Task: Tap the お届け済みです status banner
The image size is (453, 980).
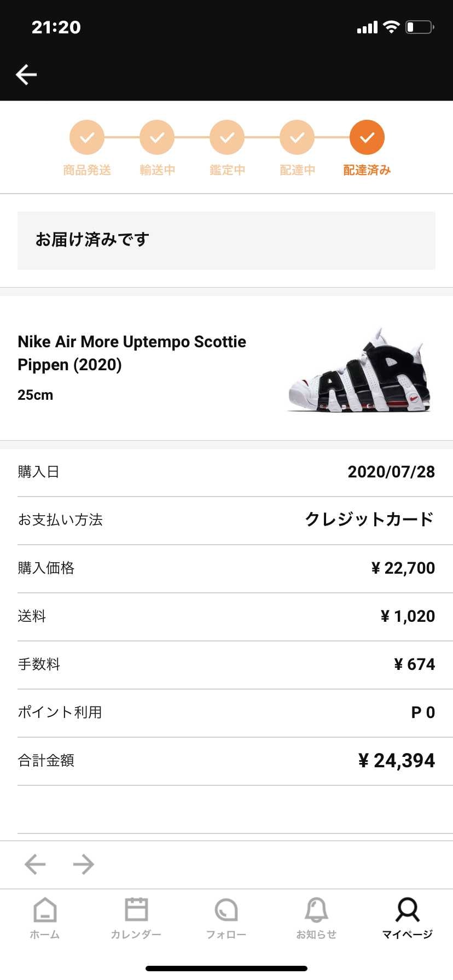Action: click(226, 241)
